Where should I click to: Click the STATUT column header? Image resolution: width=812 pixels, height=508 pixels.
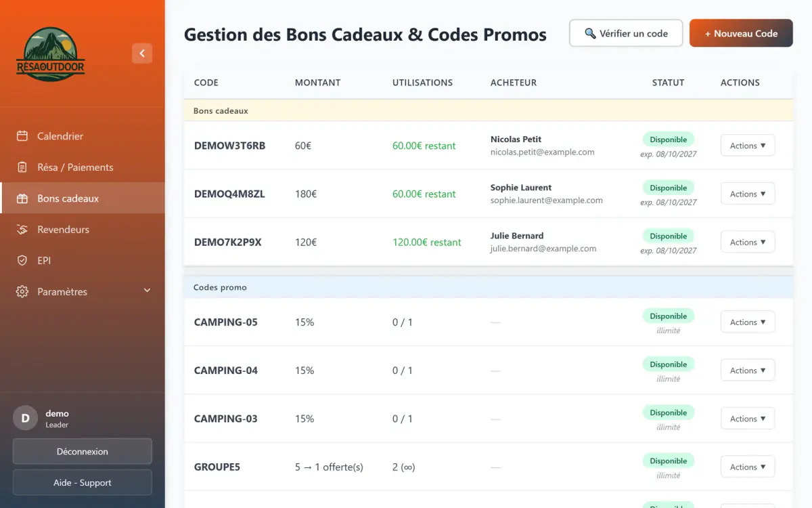(x=668, y=83)
